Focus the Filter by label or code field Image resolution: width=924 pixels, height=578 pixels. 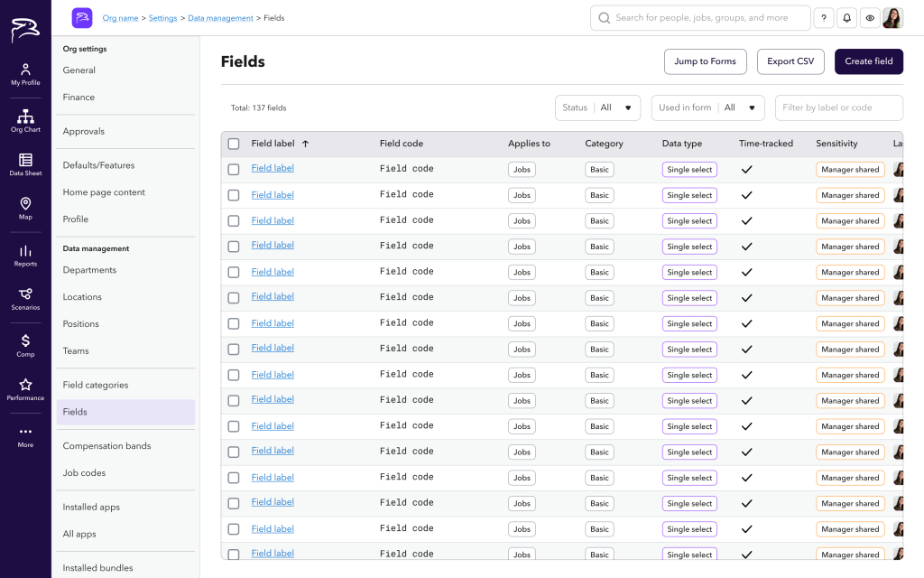pyautogui.click(x=838, y=107)
